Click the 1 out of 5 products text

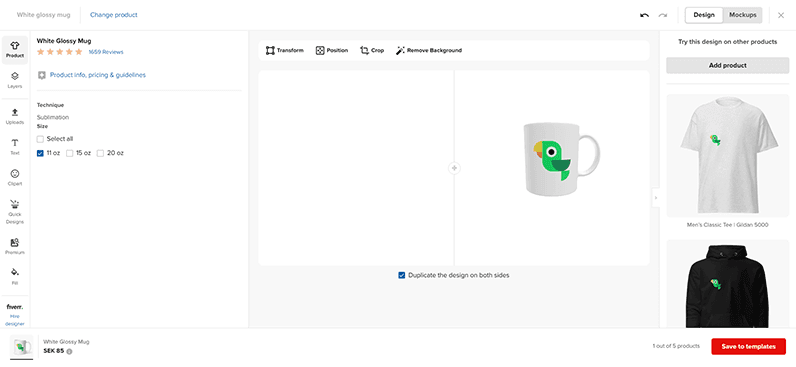pyautogui.click(x=676, y=346)
